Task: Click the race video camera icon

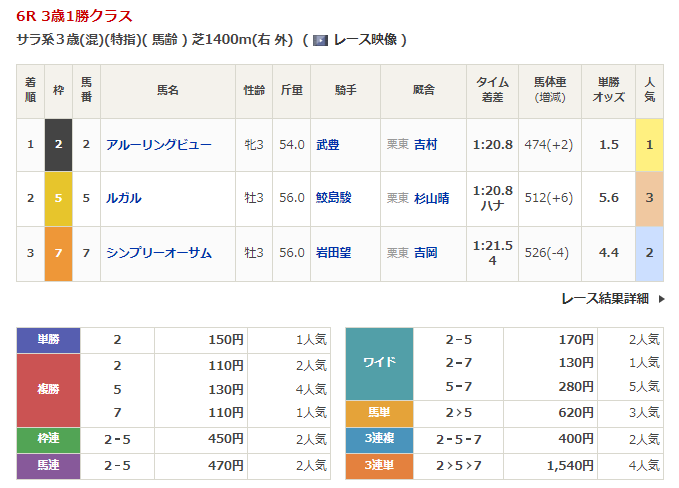Action: (320, 40)
